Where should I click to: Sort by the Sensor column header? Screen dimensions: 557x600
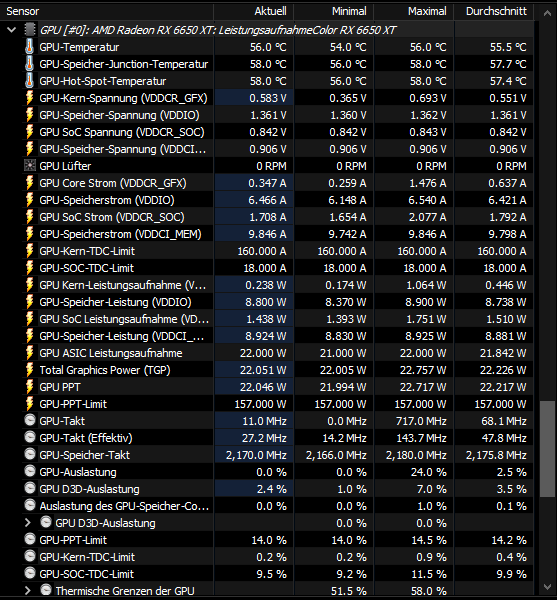pyautogui.click(x=106, y=11)
